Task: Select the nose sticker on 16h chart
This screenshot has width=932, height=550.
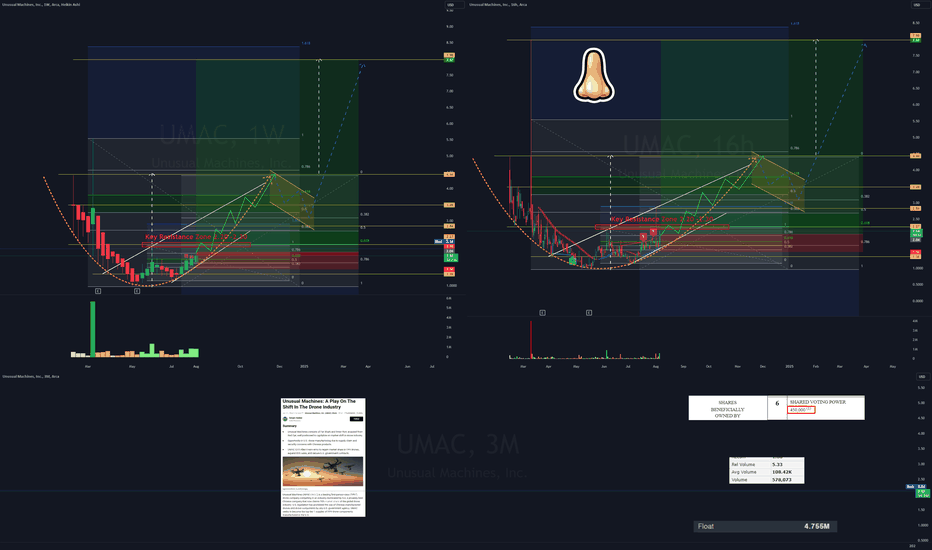Action: 594,76
